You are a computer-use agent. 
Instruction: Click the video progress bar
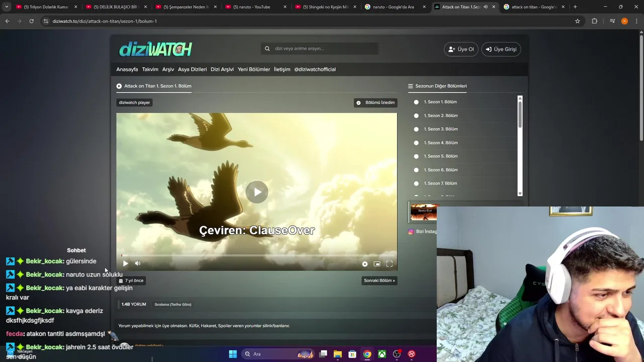[257, 255]
